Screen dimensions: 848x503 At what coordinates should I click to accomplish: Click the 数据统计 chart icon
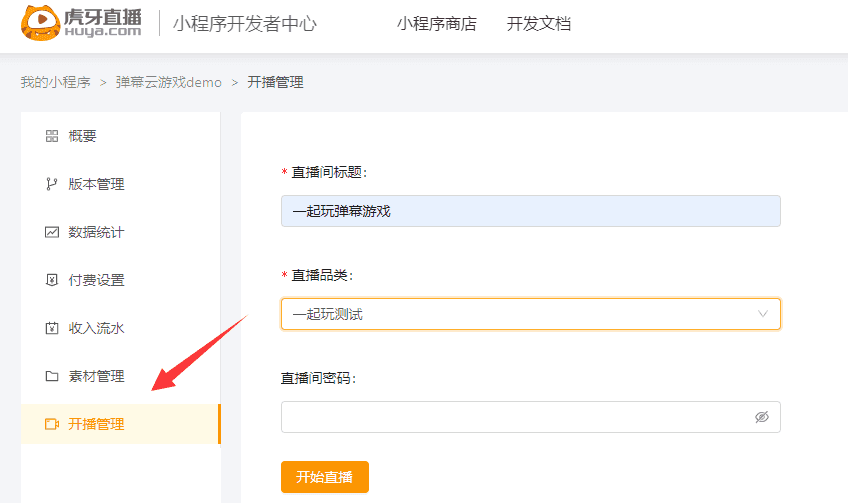52,232
